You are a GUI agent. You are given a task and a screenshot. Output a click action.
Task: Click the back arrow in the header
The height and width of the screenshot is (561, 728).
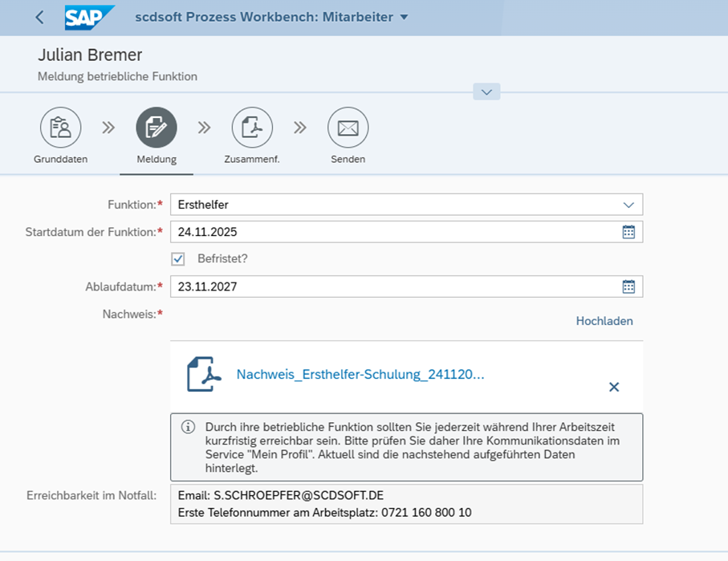39,18
